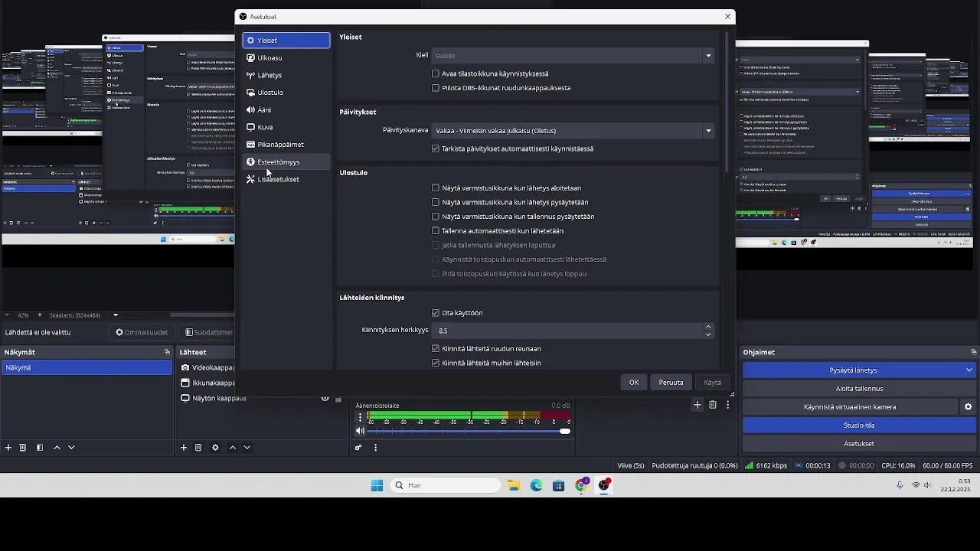Click Aloita tallennus button
Screen dimensions: 980x551
(x=859, y=389)
